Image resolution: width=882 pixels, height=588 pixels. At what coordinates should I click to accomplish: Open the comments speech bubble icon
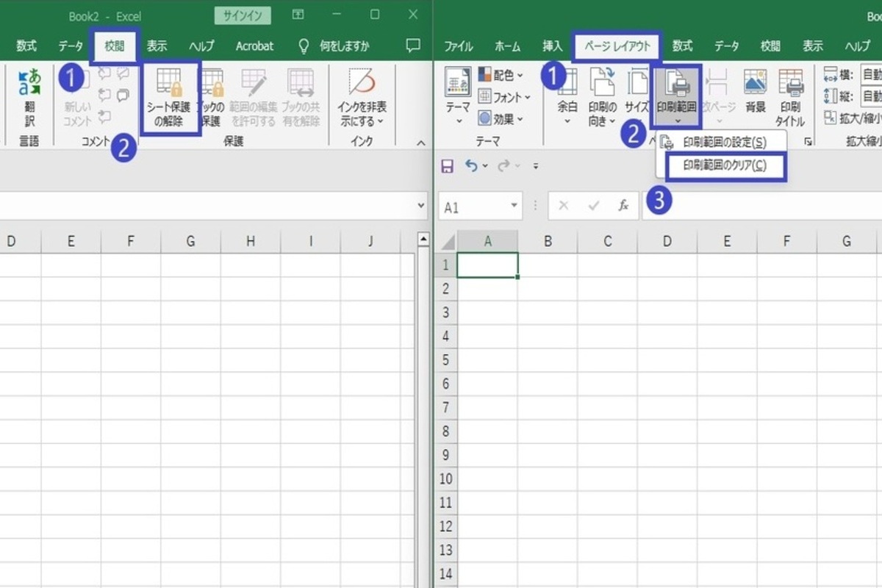pyautogui.click(x=413, y=46)
